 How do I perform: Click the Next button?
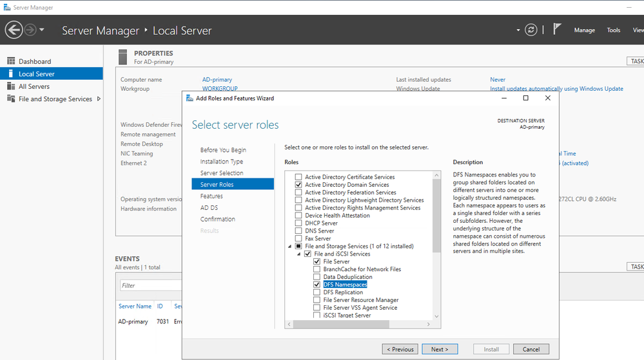[440, 349]
